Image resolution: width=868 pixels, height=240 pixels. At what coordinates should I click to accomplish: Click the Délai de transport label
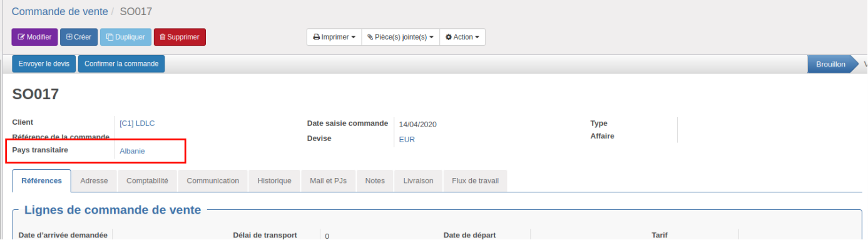click(x=265, y=236)
